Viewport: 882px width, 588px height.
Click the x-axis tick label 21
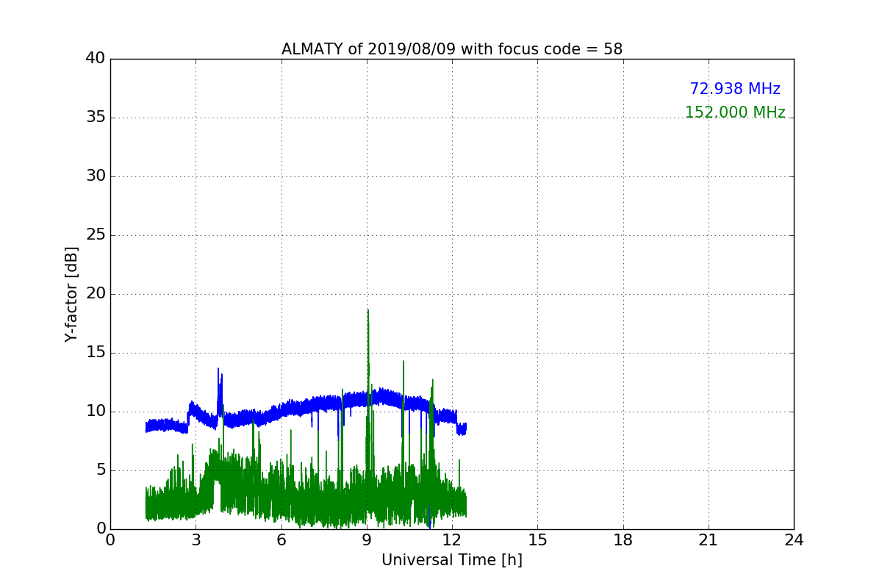click(709, 540)
